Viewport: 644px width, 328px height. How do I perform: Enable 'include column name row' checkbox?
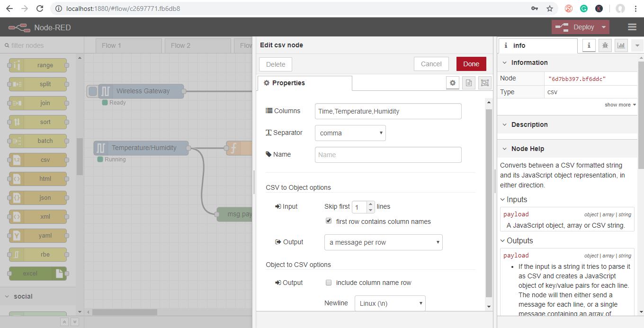pyautogui.click(x=329, y=283)
